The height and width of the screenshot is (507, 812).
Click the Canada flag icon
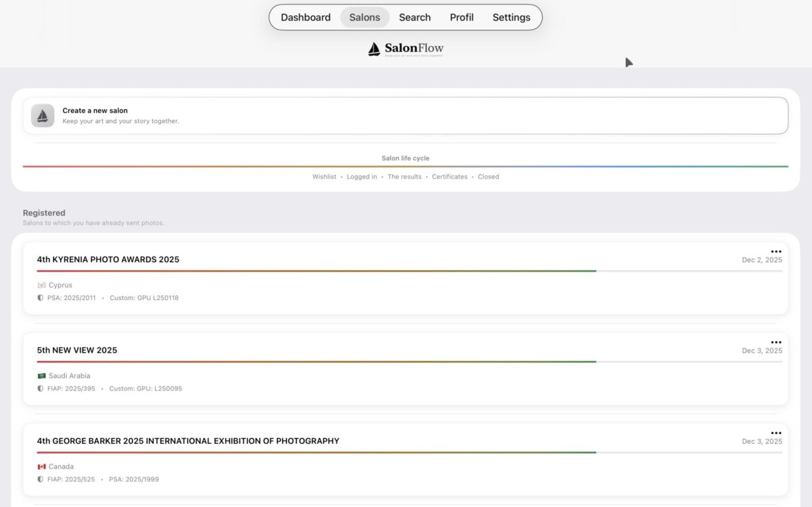(41, 467)
